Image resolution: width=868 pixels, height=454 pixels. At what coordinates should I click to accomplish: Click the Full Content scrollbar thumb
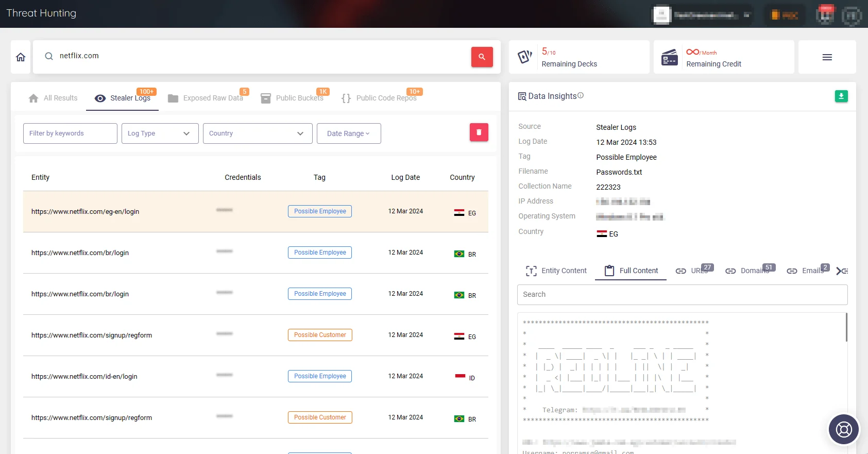(846, 327)
